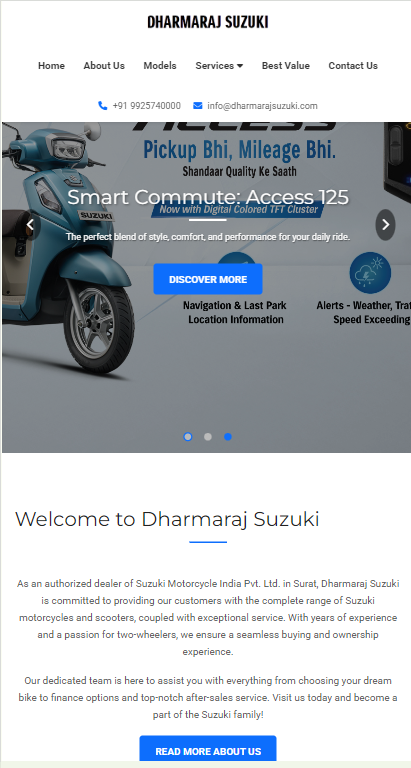Click the Discover More button
Viewport: 411px width, 768px height.
click(x=208, y=279)
